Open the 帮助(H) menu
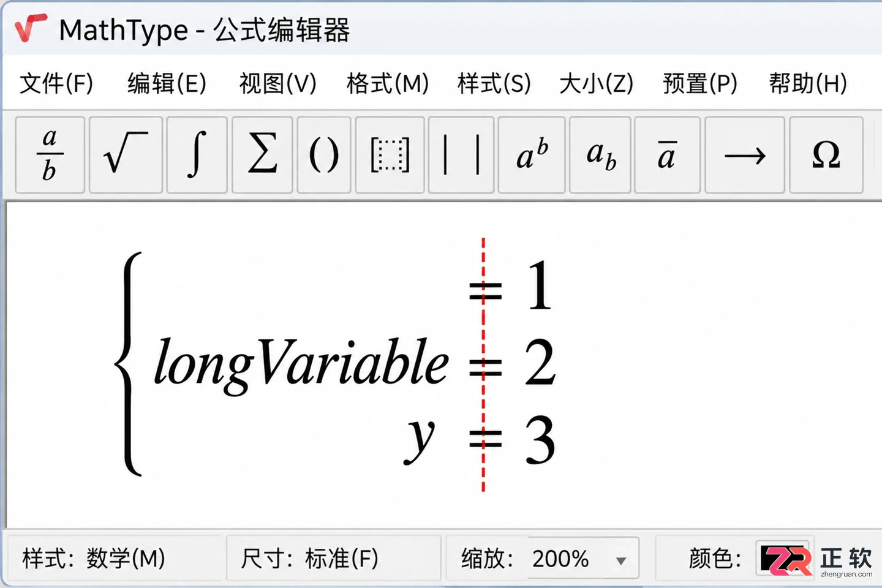Image resolution: width=882 pixels, height=588 pixels. (808, 83)
